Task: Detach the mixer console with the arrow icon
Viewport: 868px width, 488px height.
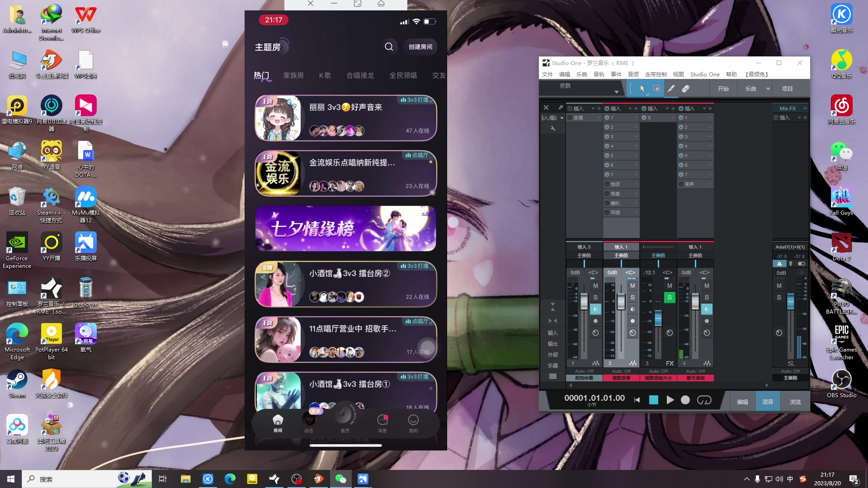Action: [x=560, y=108]
